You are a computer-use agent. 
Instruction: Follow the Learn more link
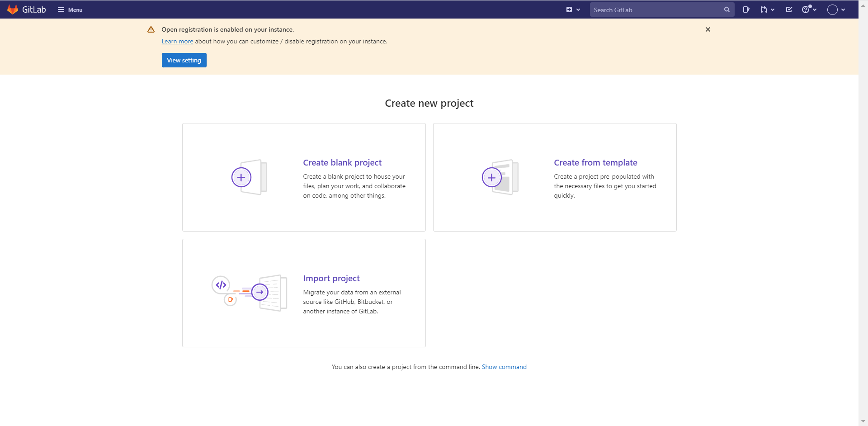coord(177,41)
